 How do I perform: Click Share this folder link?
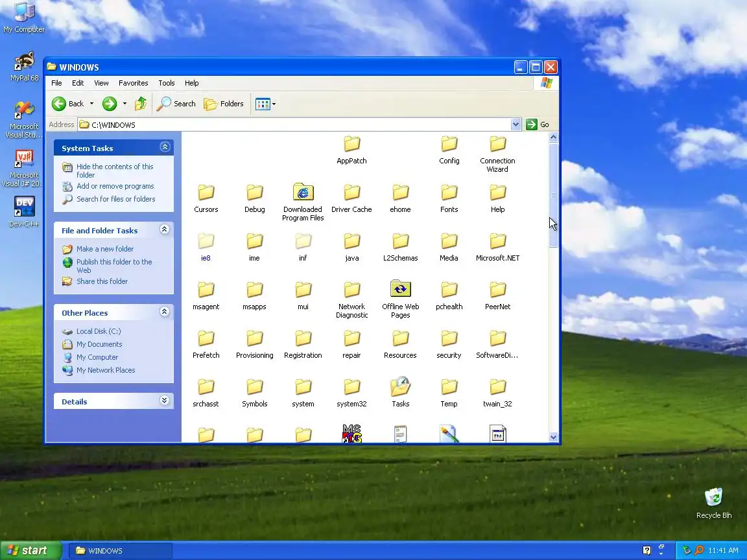(x=102, y=281)
